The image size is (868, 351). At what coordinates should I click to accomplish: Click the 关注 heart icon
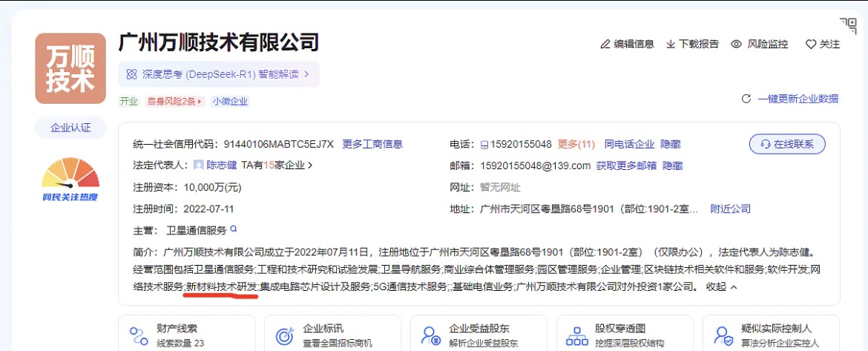(x=810, y=45)
